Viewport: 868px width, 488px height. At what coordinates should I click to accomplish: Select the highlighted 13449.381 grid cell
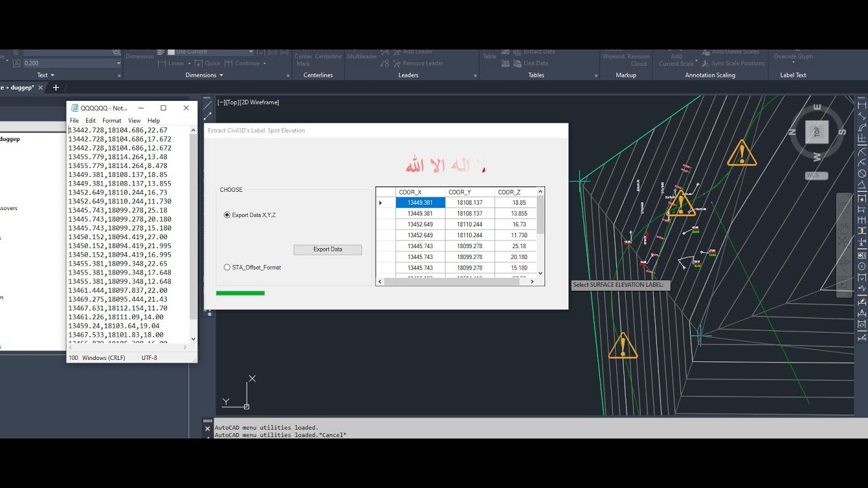[x=420, y=203]
